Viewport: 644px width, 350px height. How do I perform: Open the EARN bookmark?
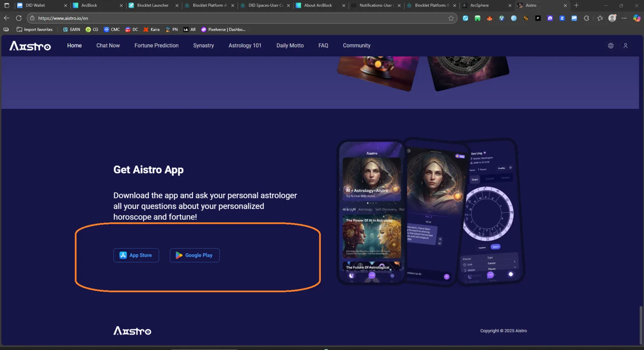(72, 29)
